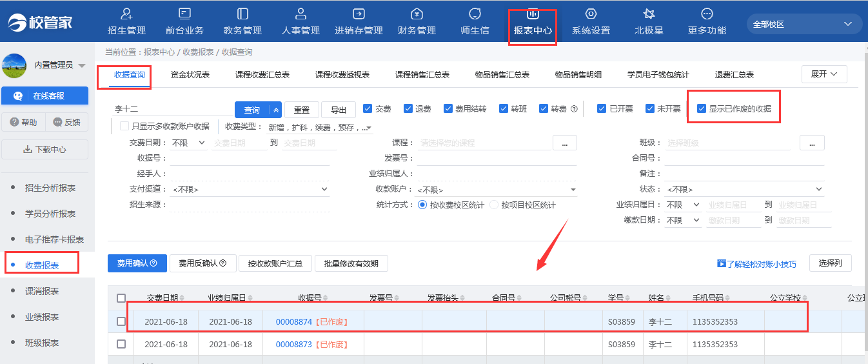The image size is (868, 364).
Task: Toggle the 转班 checkbox
Action: (x=504, y=108)
